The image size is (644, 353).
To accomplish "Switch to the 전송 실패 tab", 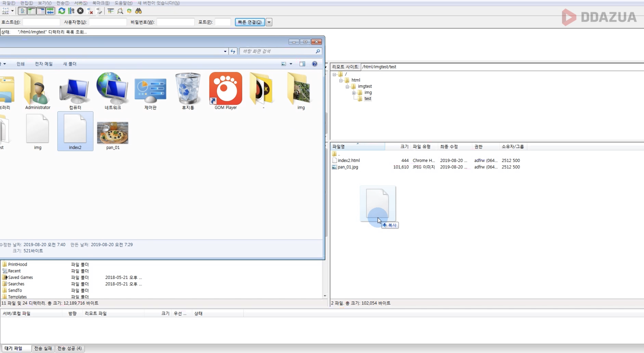I will (43, 348).
